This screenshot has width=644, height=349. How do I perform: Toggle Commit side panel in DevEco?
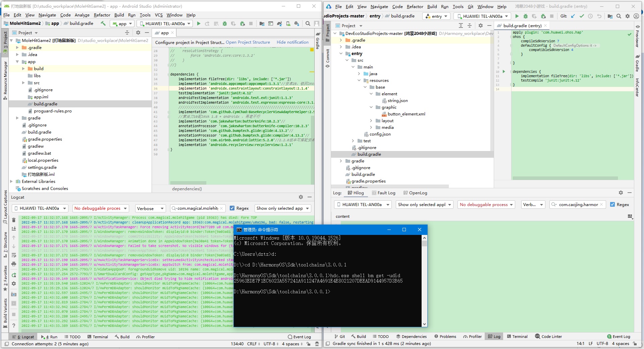coord(328,58)
